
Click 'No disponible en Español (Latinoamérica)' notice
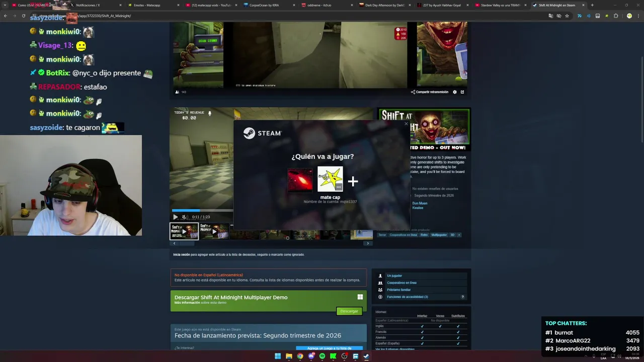208,275
